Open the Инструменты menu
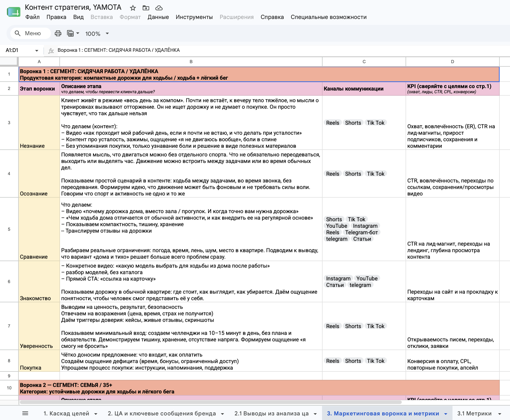 (194, 17)
